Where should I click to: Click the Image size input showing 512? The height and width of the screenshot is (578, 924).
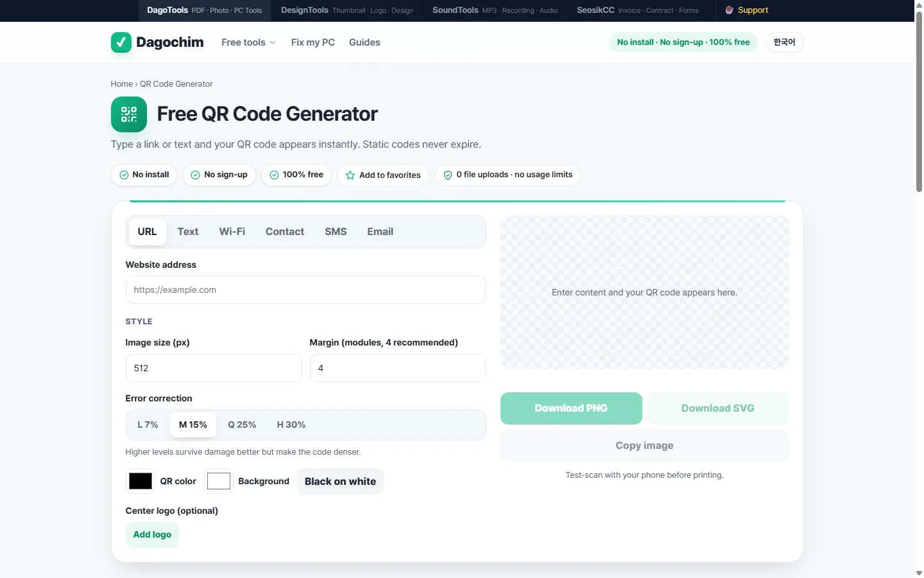tap(214, 368)
